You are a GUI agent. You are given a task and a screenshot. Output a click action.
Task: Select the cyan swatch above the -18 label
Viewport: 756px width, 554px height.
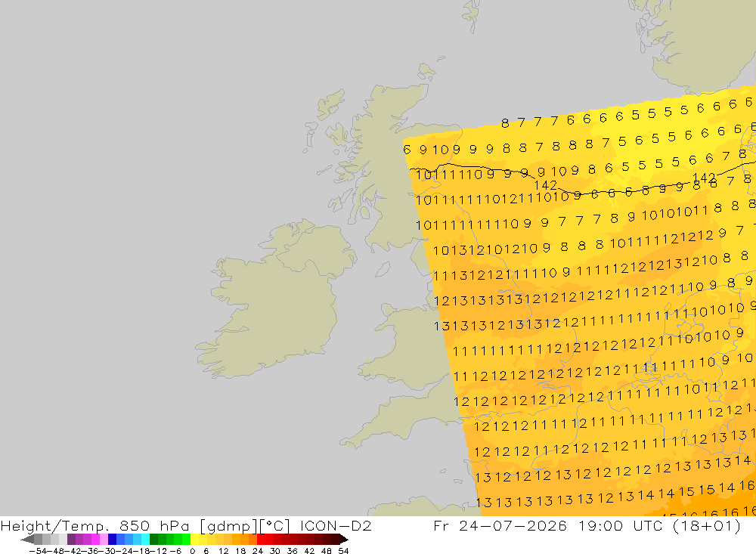coord(145,539)
